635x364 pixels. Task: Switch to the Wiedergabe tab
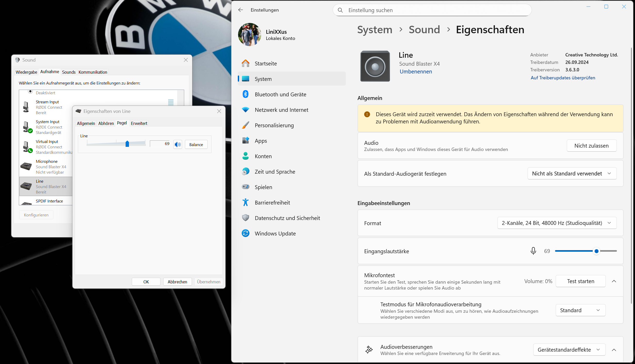pos(26,72)
